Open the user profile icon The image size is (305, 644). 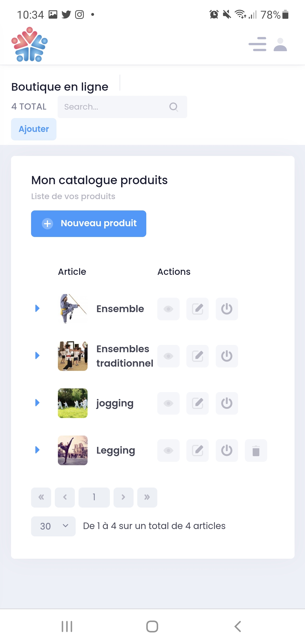pos(280,45)
